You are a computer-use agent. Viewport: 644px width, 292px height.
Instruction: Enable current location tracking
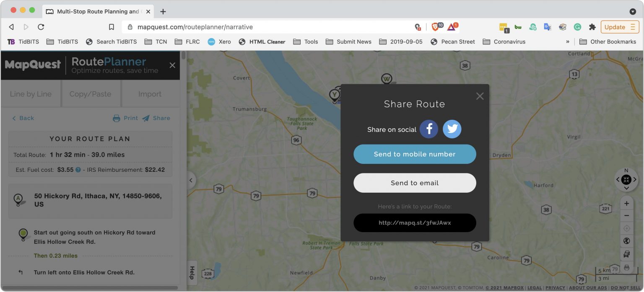click(626, 228)
